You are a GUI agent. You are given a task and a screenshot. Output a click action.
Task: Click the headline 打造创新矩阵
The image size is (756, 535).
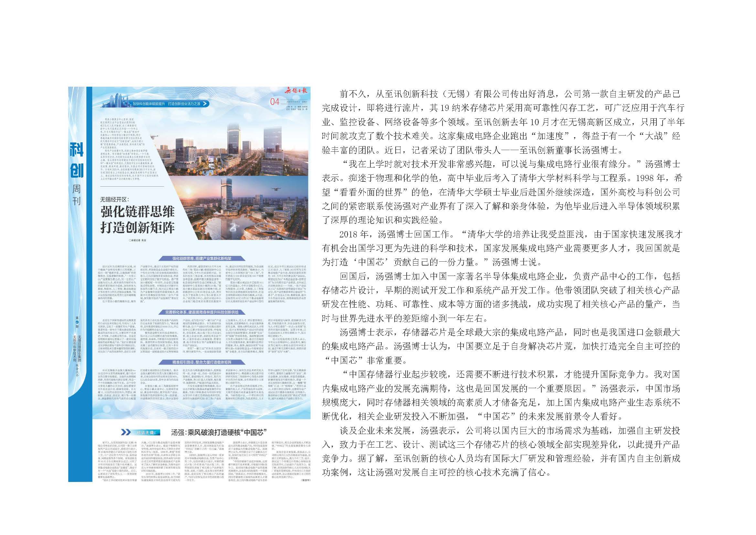(138, 228)
